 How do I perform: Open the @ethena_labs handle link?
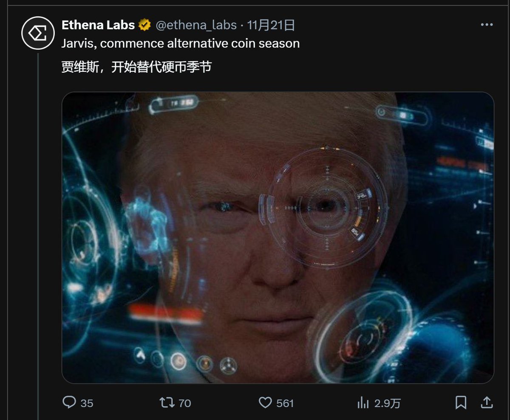coord(196,25)
